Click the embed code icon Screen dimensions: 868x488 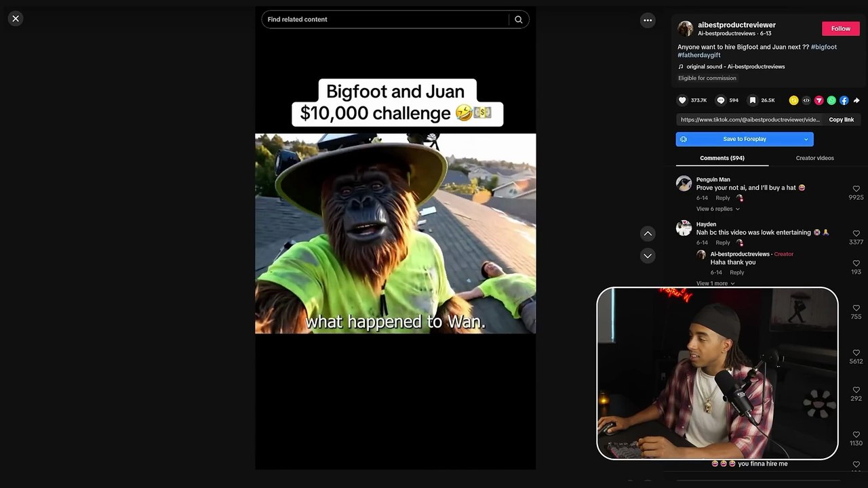point(806,100)
